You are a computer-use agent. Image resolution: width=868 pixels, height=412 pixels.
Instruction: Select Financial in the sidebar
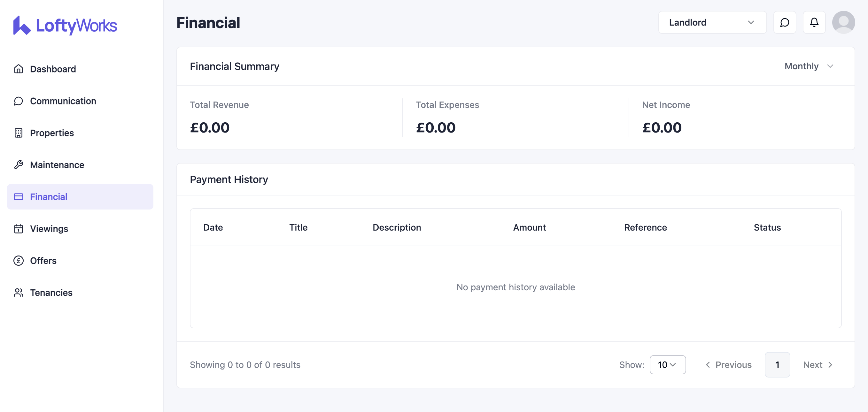(49, 197)
